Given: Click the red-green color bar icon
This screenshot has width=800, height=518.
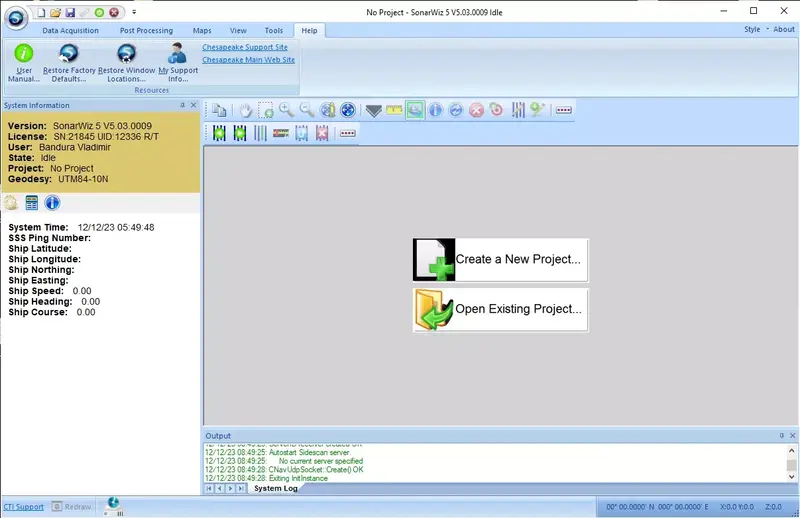Looking at the screenshot, I should point(281,133).
